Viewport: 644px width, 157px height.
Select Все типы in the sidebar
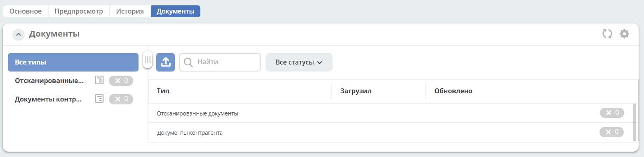pos(73,62)
